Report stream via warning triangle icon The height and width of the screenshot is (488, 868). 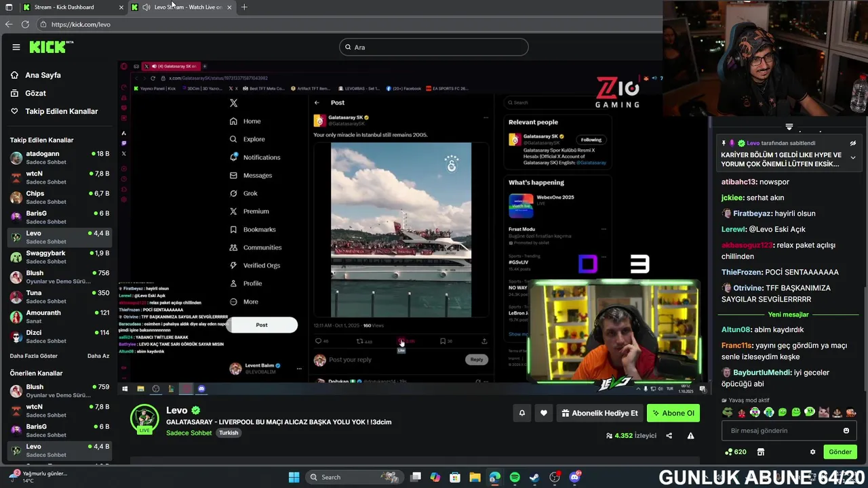(691, 436)
